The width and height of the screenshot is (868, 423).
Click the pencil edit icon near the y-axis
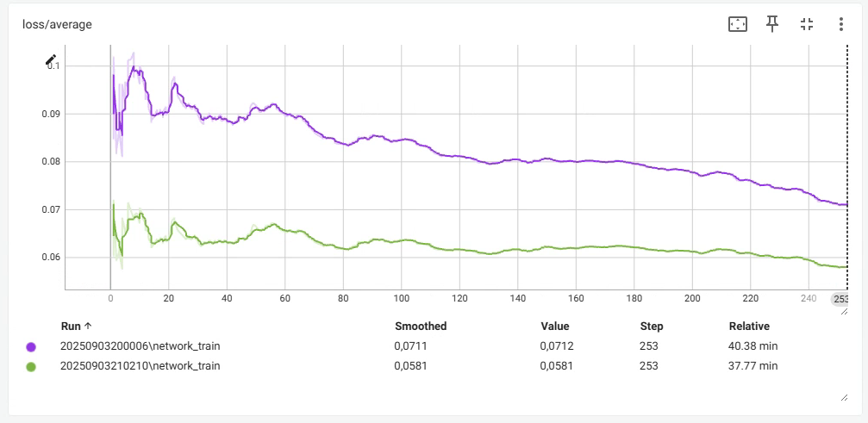point(51,61)
